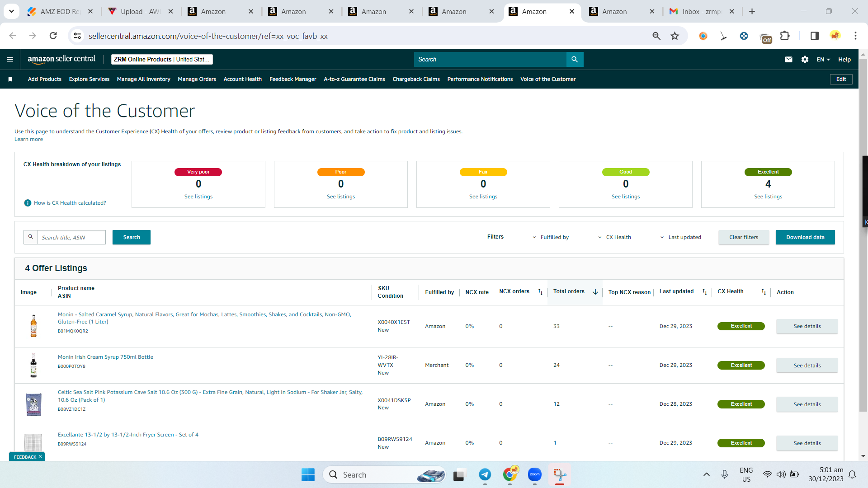Screen dimensions: 868x488
Task: Open Add Products menu item
Action: pyautogui.click(x=45, y=79)
